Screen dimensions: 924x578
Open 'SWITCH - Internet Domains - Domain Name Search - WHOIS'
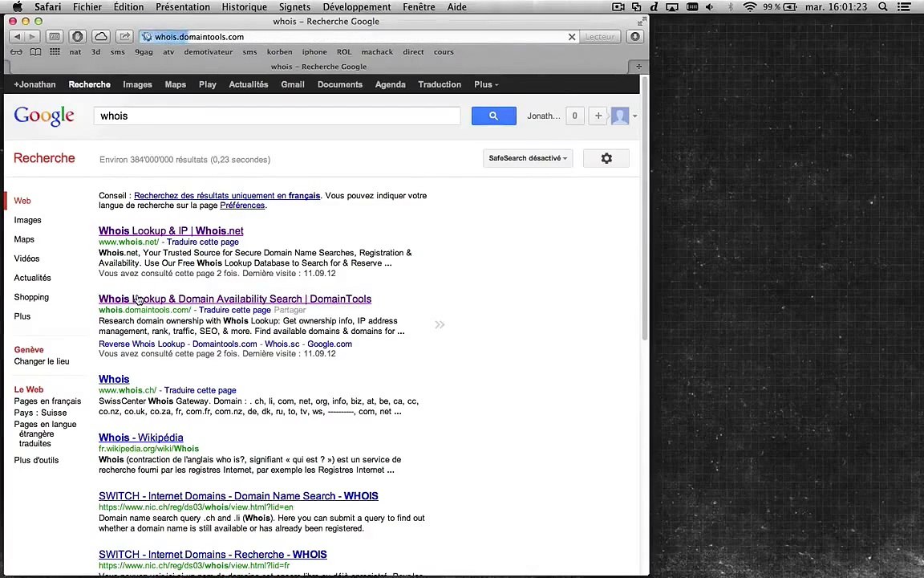click(x=239, y=496)
